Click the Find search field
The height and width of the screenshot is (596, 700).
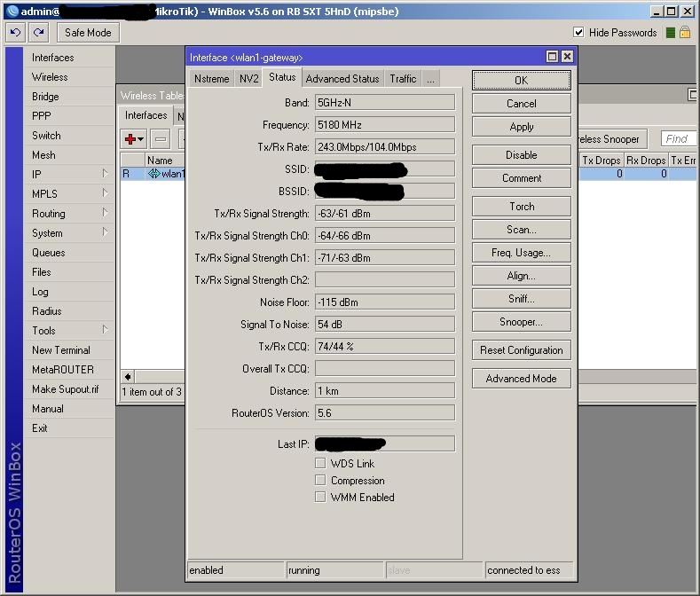tap(679, 139)
